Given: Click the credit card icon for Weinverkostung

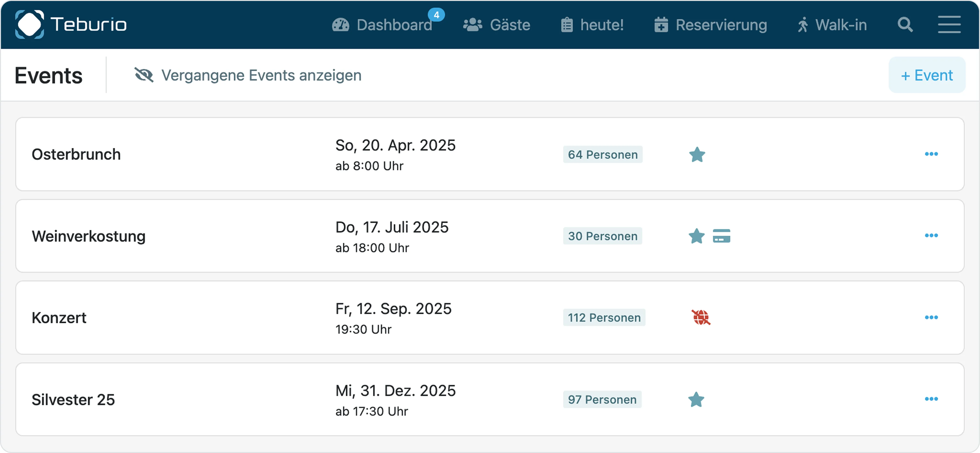Looking at the screenshot, I should tap(721, 236).
